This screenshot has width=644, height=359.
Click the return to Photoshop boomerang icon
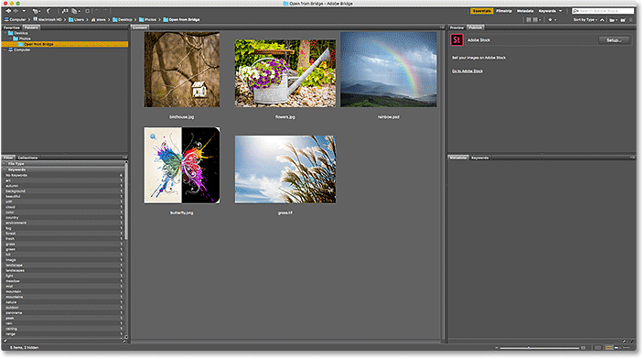point(48,11)
